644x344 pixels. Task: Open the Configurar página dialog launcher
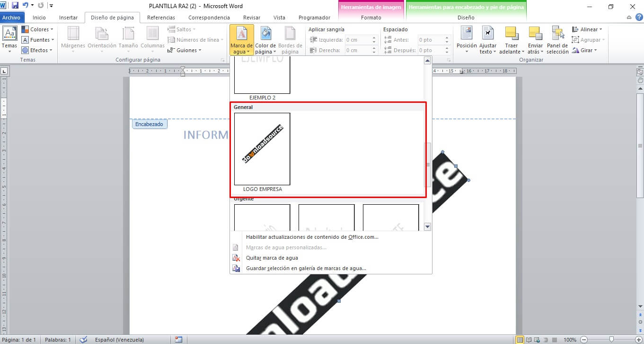pyautogui.click(x=223, y=60)
